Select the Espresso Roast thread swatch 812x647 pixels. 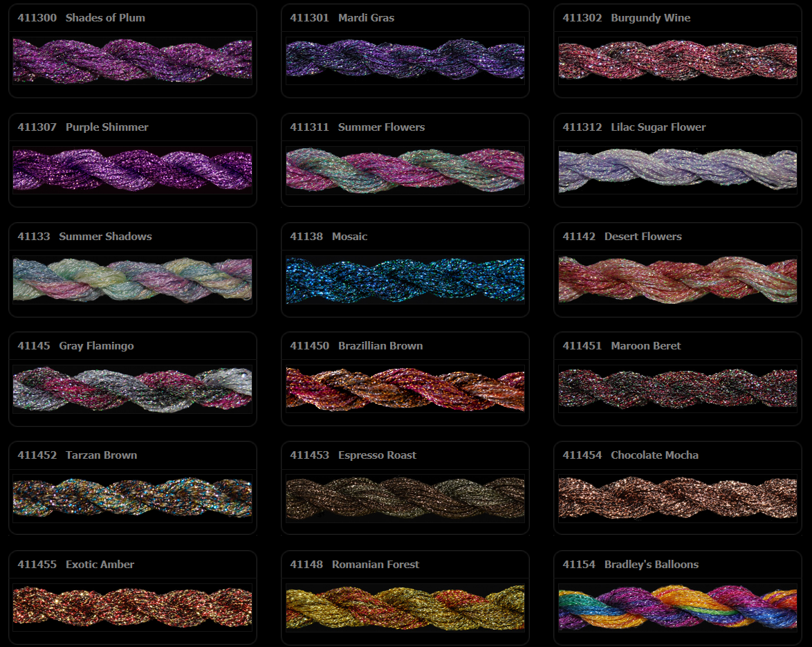click(405, 498)
